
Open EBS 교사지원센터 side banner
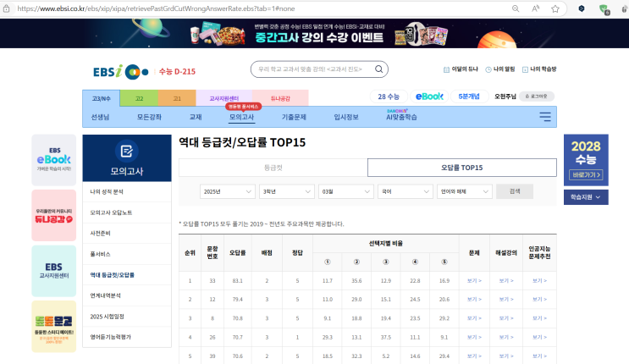tap(53, 271)
